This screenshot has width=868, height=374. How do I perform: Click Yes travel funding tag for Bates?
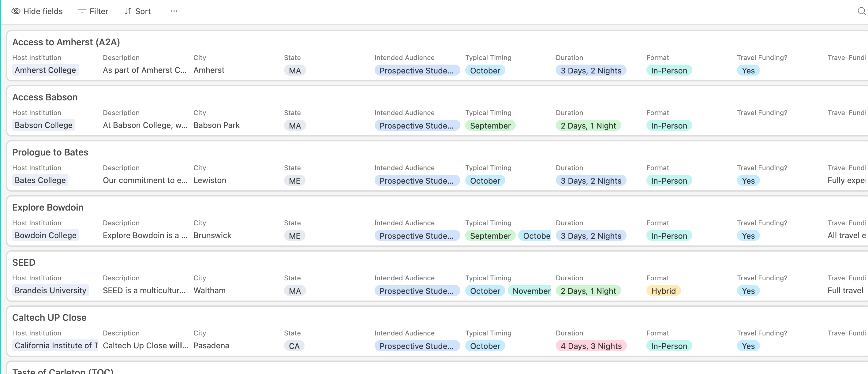(x=748, y=181)
